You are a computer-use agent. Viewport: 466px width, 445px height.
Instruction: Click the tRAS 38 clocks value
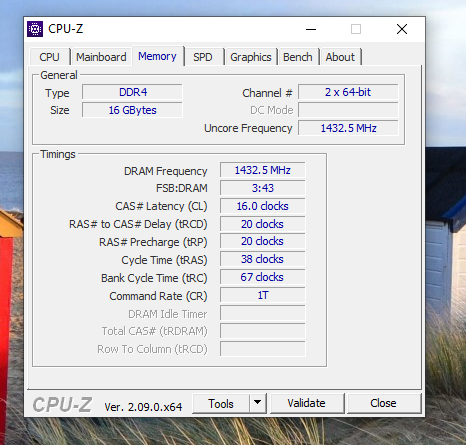(x=263, y=260)
